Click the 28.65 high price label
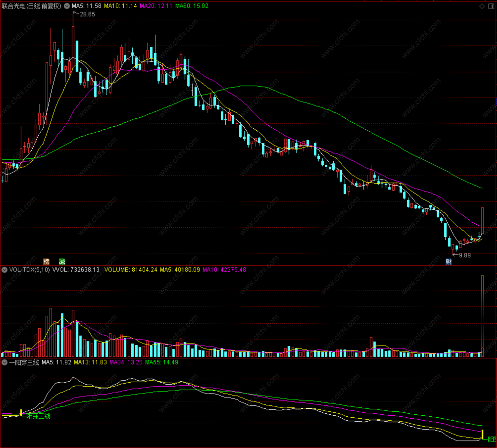 tap(87, 14)
